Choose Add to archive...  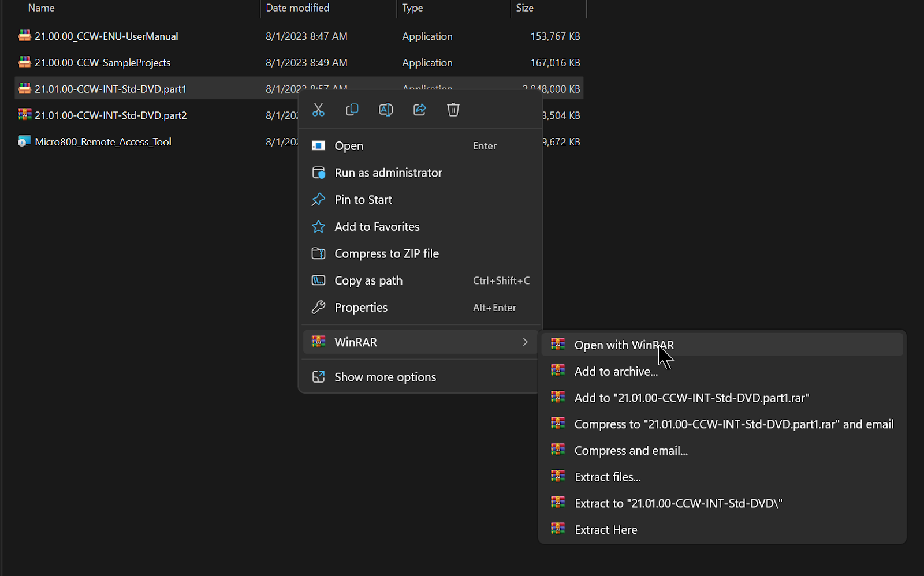tap(722, 371)
